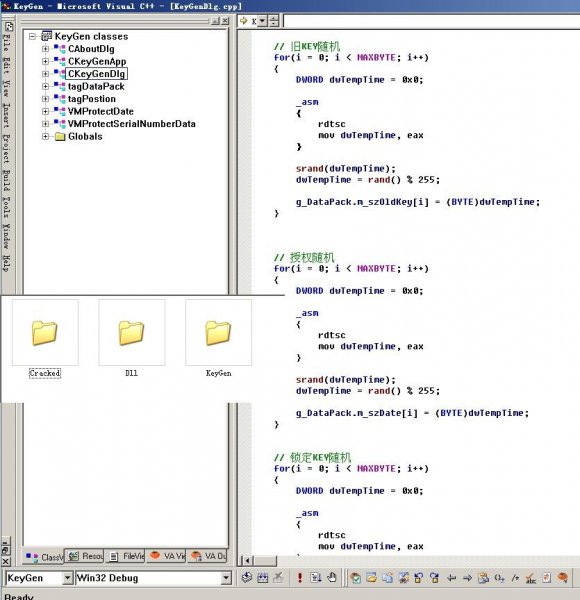
Task: Click the KeyGen classes root icon
Action: coord(46,36)
